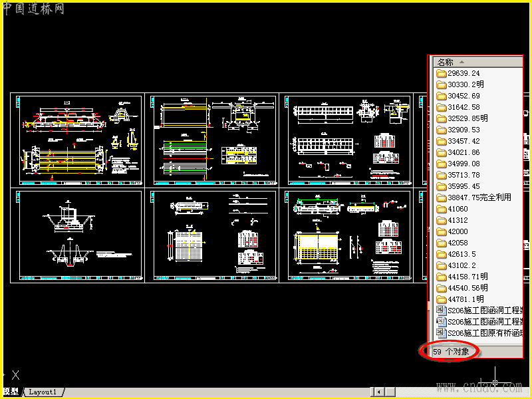Select the 41060 folder name
This screenshot has height=399, width=532.
[x=458, y=209]
